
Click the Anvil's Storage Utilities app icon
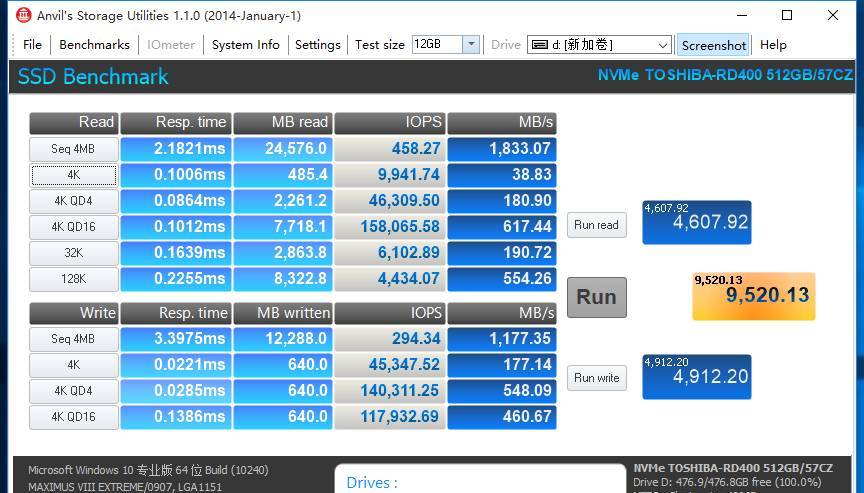[23, 15]
